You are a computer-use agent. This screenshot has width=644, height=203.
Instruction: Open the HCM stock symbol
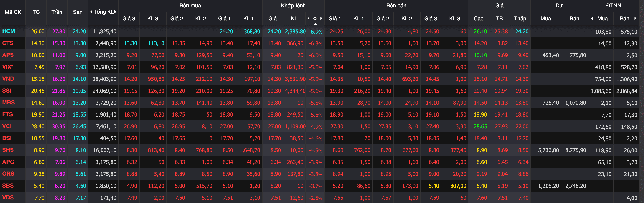coord(8,31)
